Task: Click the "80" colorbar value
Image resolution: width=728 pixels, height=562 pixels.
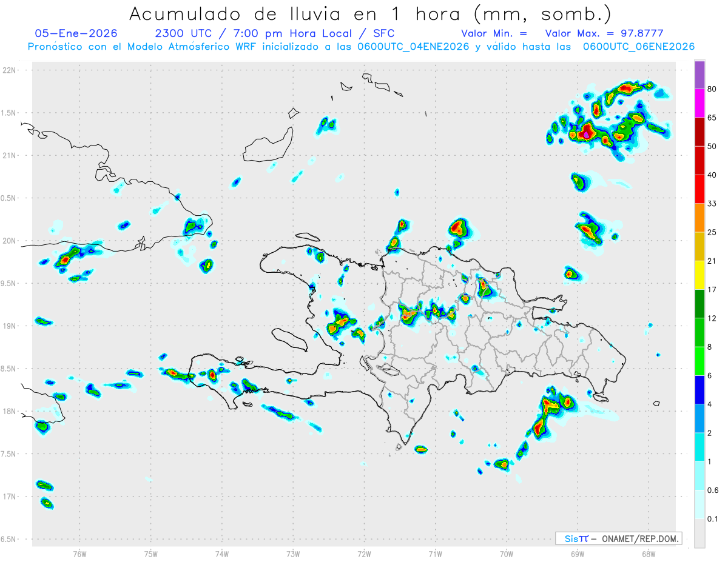Action: pyautogui.click(x=712, y=89)
